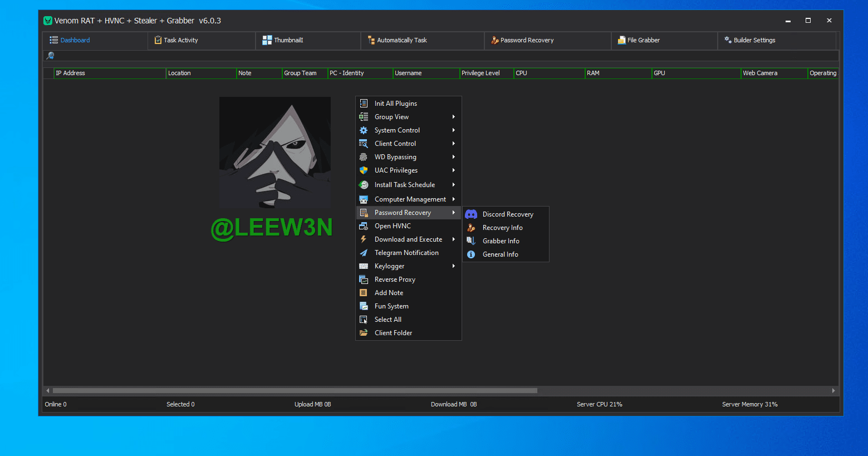Open the Builder Settings tab
Viewport: 868px width, 456px height.
click(x=754, y=40)
